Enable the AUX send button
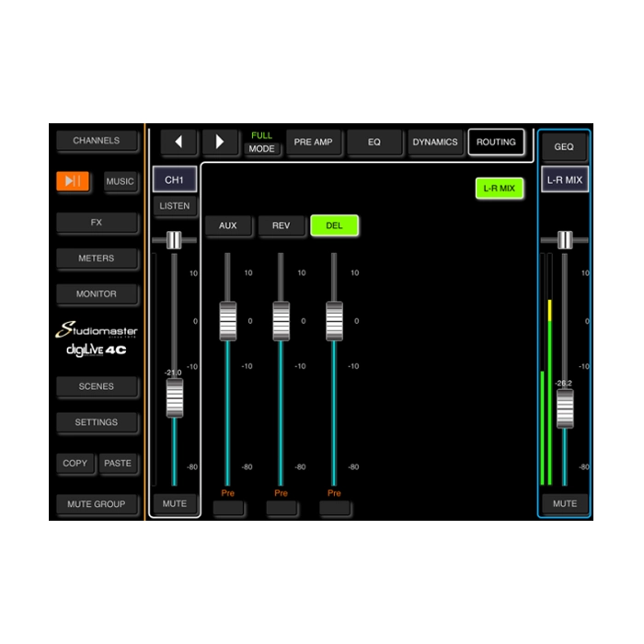This screenshot has height=644, width=644. click(x=227, y=225)
